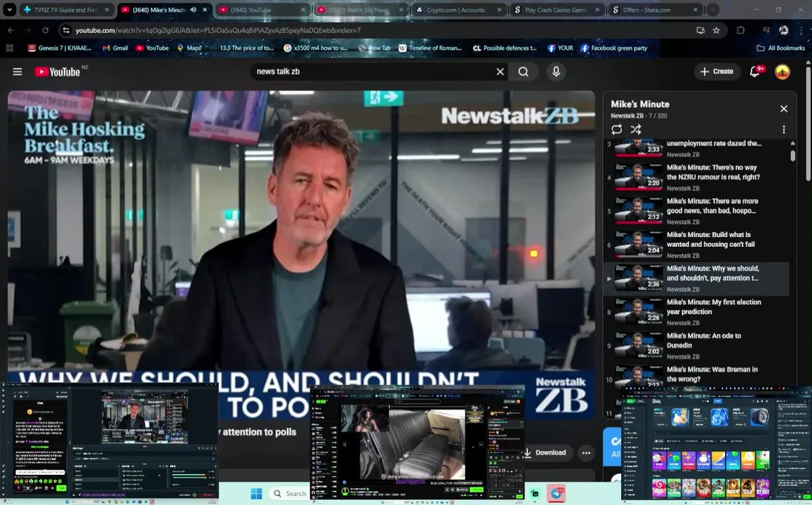
Task: Play 'My first election year prediction' video
Action: pyautogui.click(x=696, y=312)
